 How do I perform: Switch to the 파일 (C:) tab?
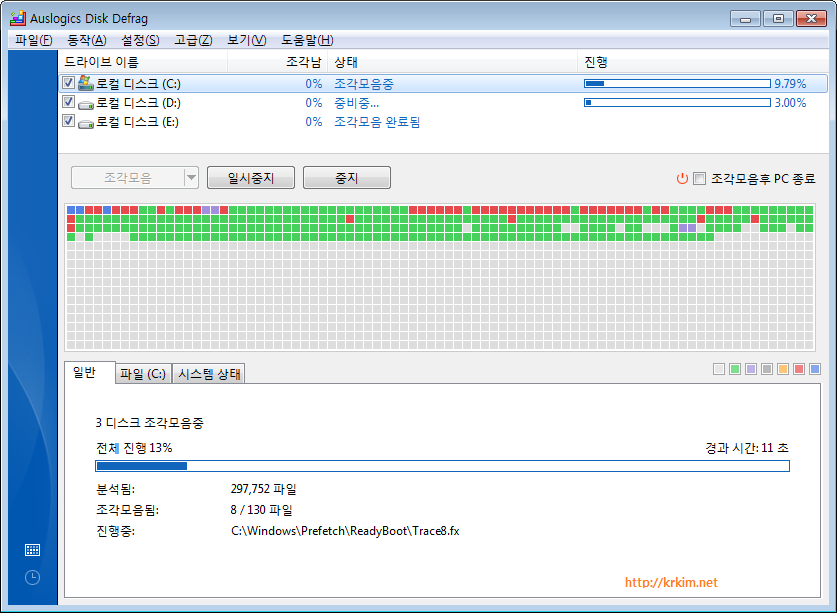143,374
